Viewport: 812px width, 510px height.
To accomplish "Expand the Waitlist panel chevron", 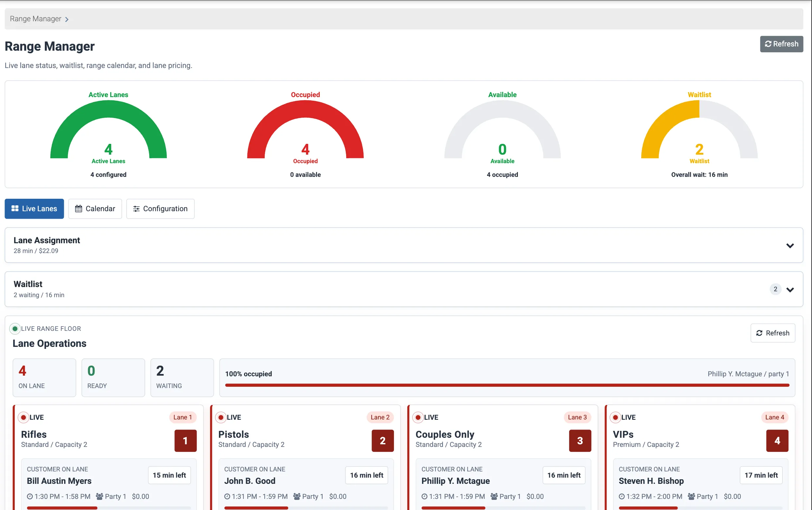I will (x=790, y=290).
